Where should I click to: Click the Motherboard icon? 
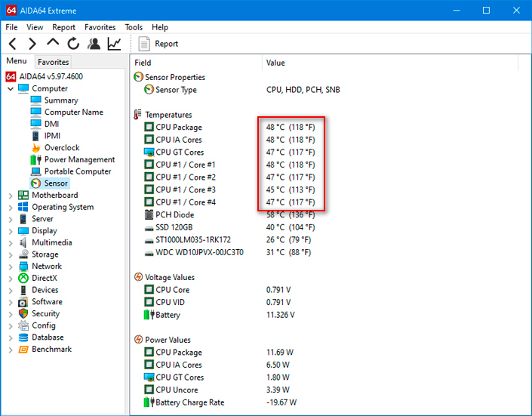pos(23,195)
